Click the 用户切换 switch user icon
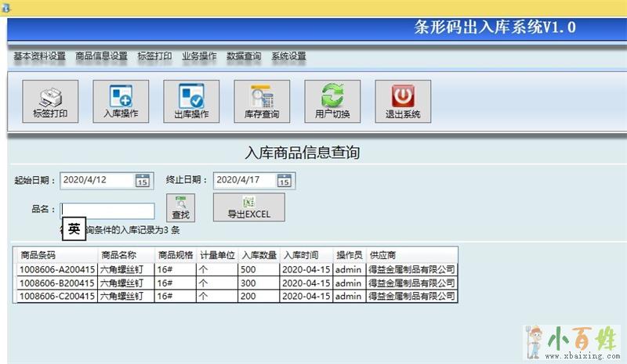This screenshot has width=627, height=364. click(332, 102)
